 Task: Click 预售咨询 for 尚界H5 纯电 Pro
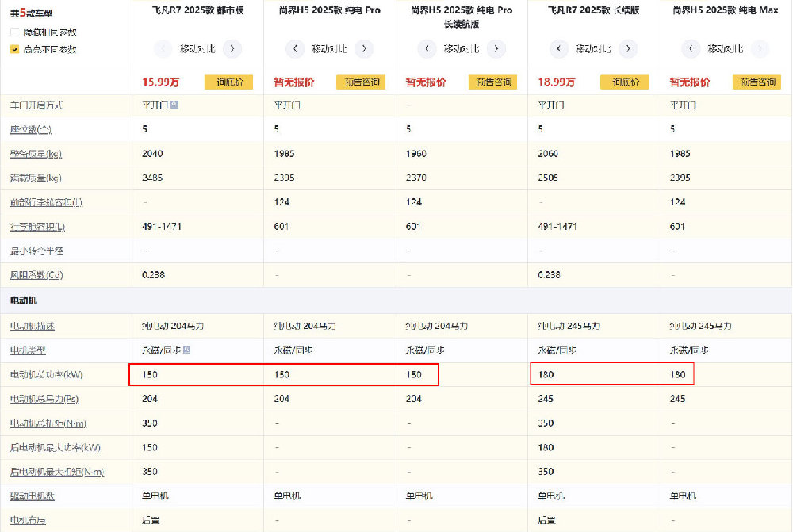[360, 82]
